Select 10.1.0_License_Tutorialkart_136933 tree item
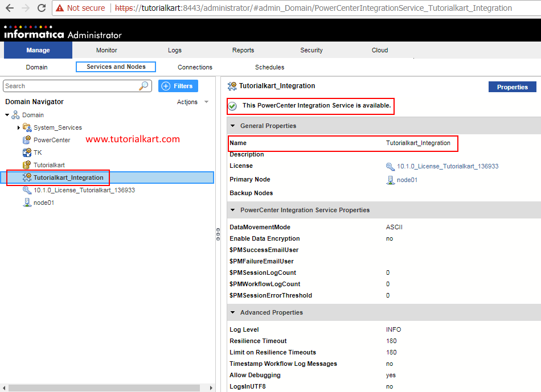Screen dimensions: 541x392 point(84,190)
